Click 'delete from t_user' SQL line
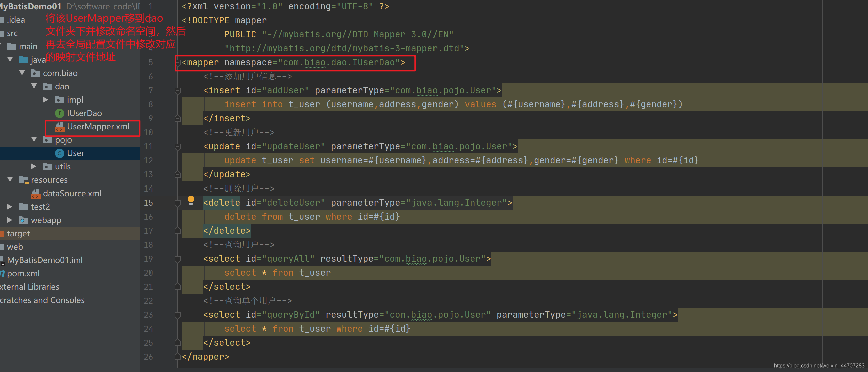Viewport: 868px width, 372px height. (312, 217)
